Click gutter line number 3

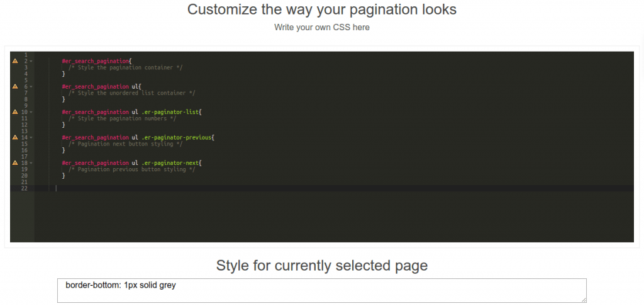26,67
